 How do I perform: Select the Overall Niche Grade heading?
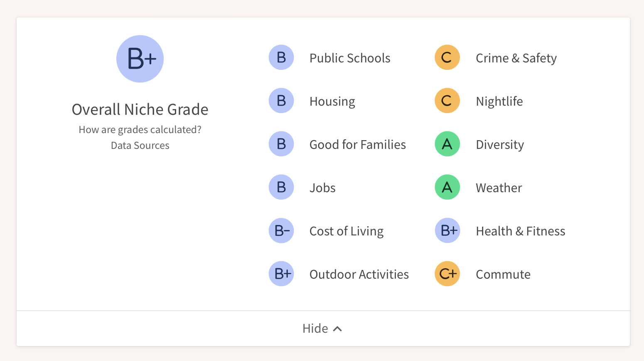(140, 109)
